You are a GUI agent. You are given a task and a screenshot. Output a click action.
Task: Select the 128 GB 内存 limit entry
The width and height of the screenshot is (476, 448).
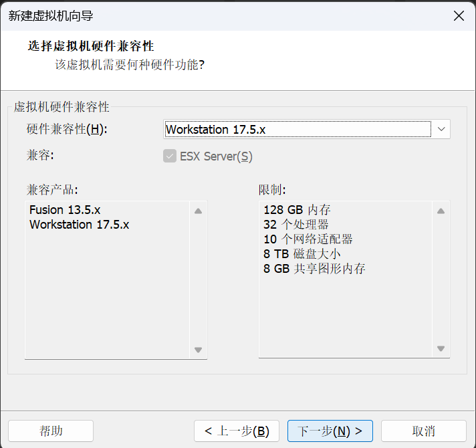tap(297, 210)
